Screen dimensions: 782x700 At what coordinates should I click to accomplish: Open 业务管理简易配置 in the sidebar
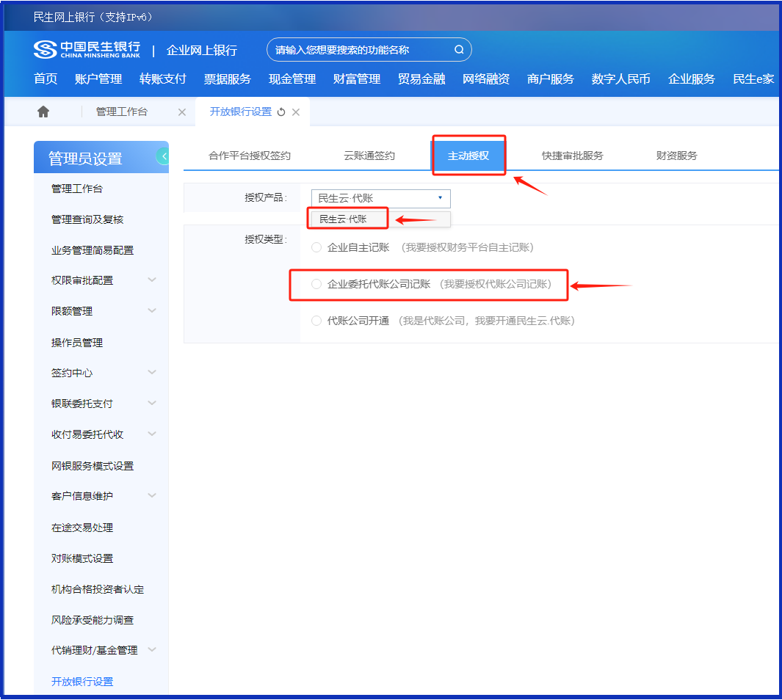(x=93, y=250)
